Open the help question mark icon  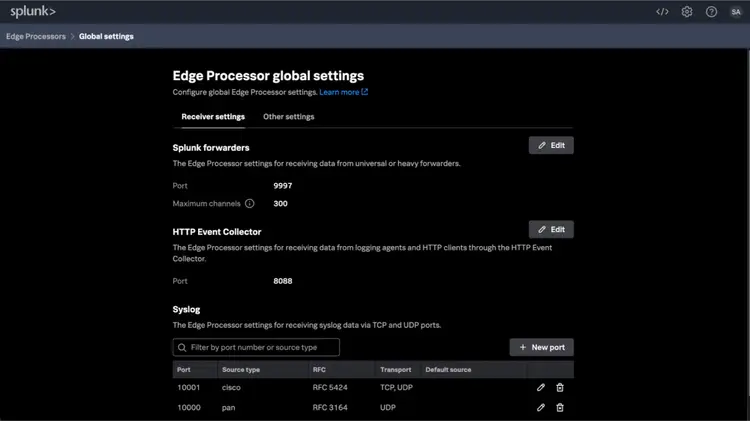[711, 12]
